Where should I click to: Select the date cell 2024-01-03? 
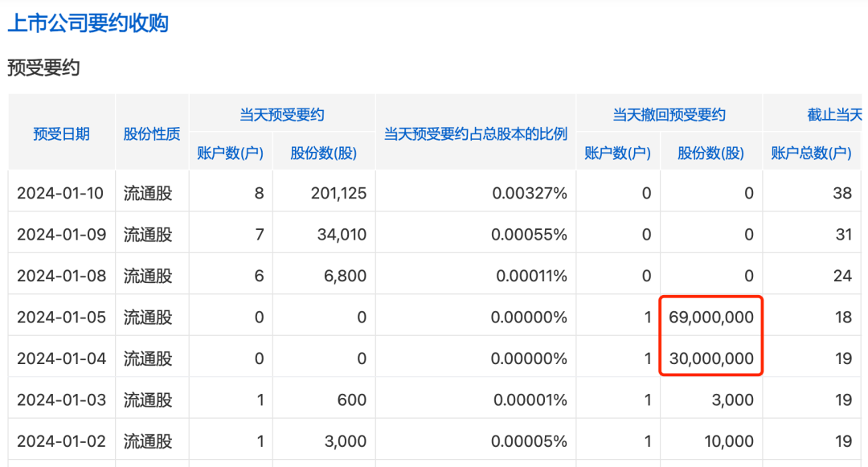pyautogui.click(x=61, y=399)
